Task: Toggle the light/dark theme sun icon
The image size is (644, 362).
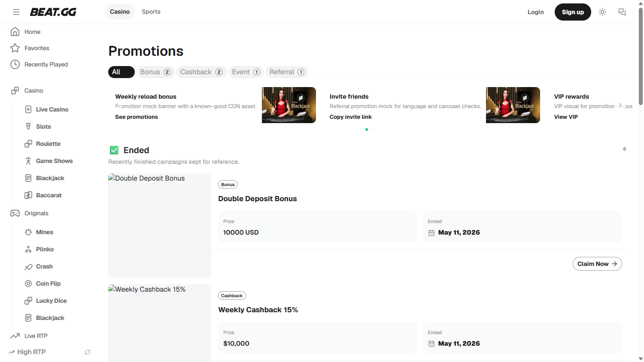Action: coord(602,12)
